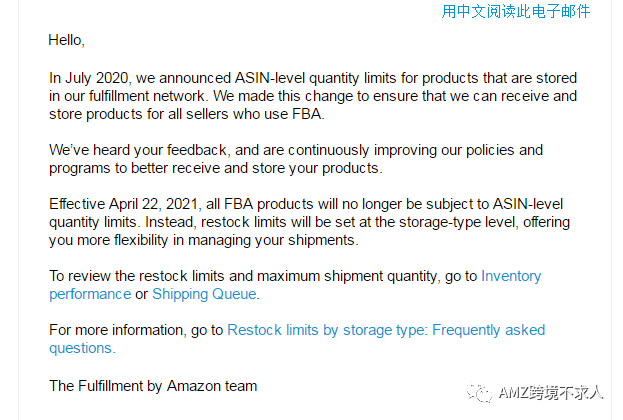The width and height of the screenshot is (623, 420).
Task: Go to the Shipping Queue link
Action: (x=204, y=294)
